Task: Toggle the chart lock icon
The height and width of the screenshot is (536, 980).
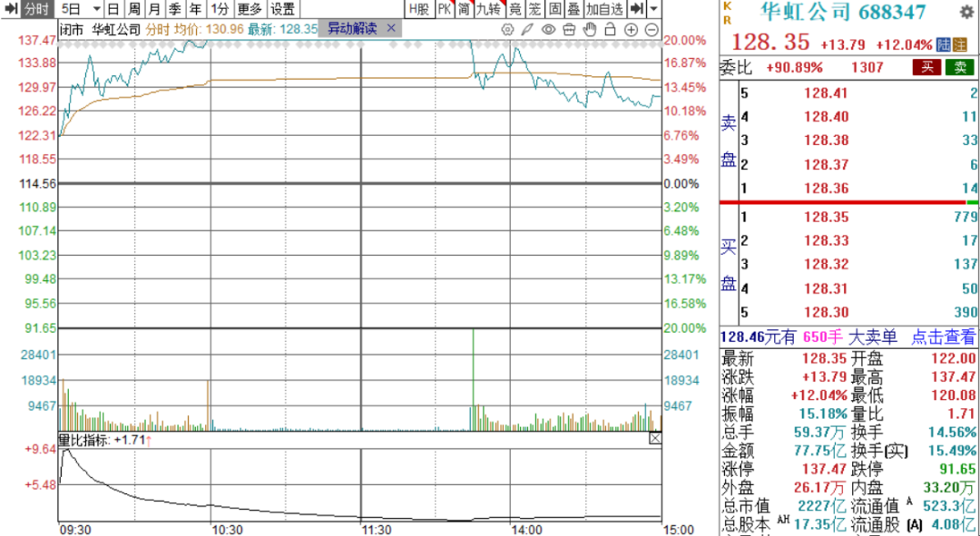Action: [x=610, y=29]
